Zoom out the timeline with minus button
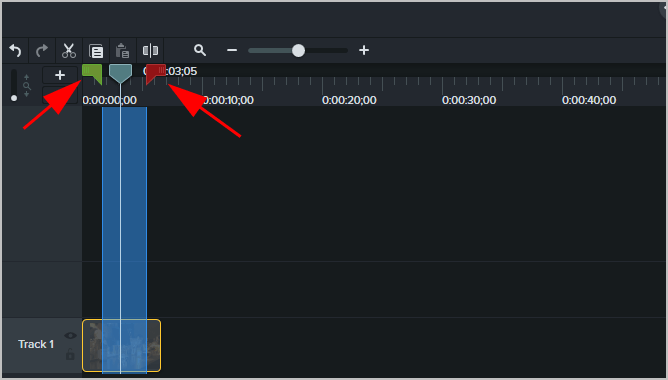 [232, 50]
